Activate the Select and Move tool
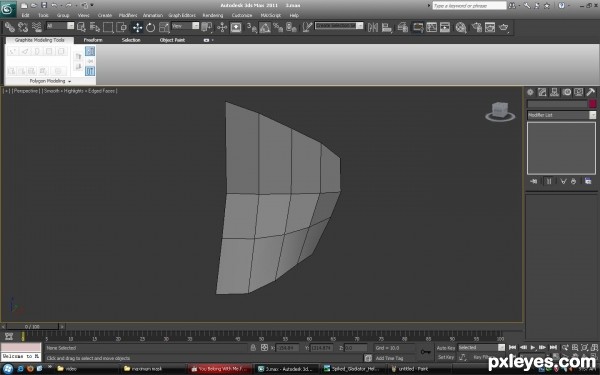The width and height of the screenshot is (600, 375). [137, 27]
